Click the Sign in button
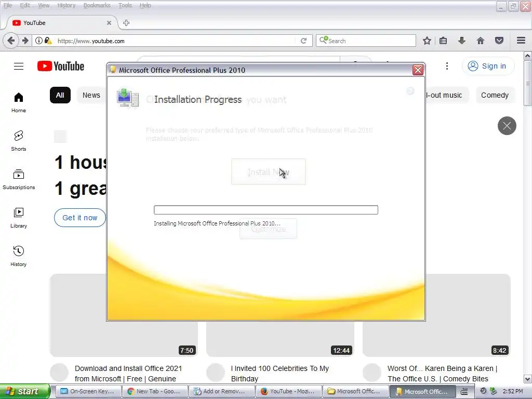The image size is (532, 399). pyautogui.click(x=488, y=66)
